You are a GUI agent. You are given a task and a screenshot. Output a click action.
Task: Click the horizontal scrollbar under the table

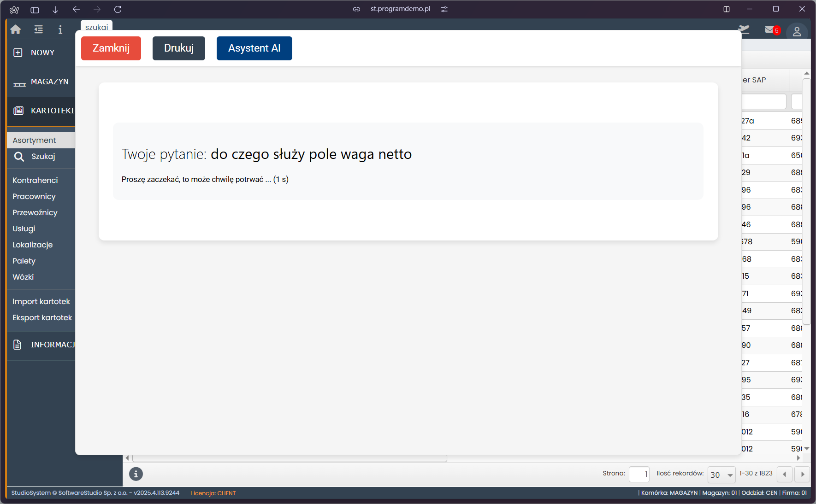pos(290,458)
